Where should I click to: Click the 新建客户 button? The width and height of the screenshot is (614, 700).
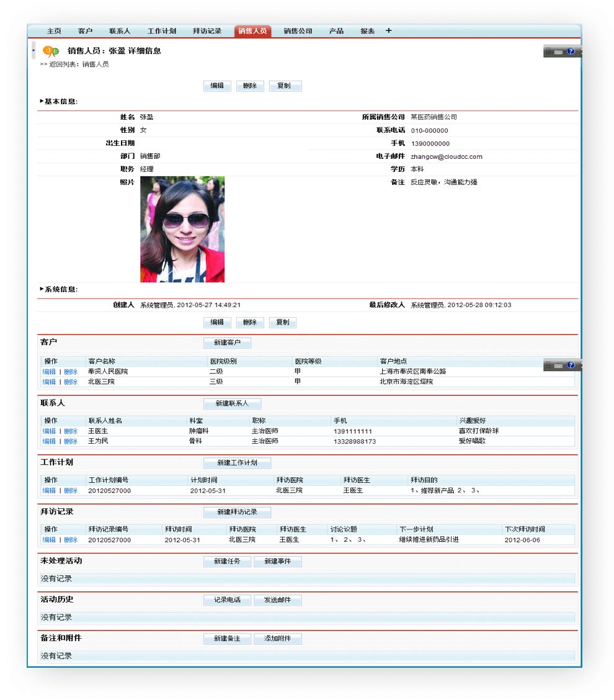click(227, 343)
